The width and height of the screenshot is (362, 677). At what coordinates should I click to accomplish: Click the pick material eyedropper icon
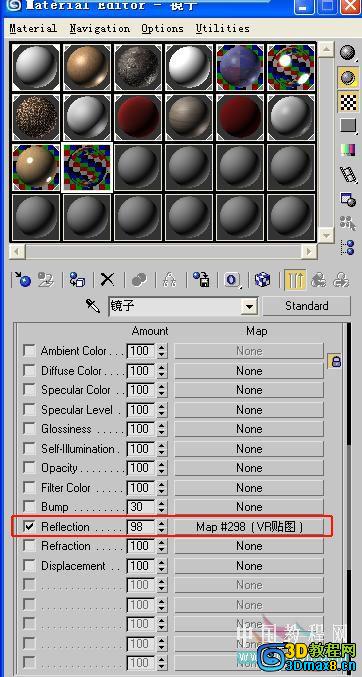pyautogui.click(x=93, y=306)
